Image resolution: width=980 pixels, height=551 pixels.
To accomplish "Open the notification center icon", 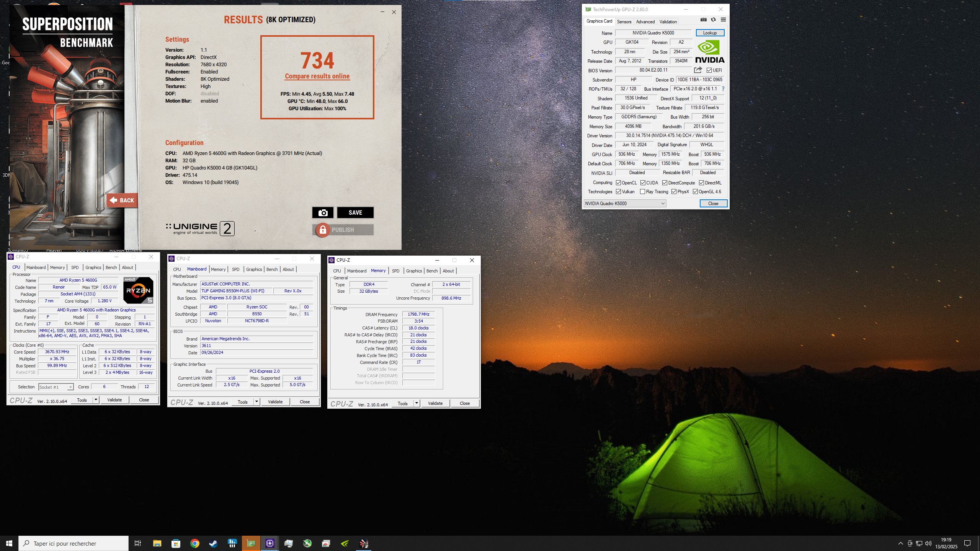I will coord(967,543).
